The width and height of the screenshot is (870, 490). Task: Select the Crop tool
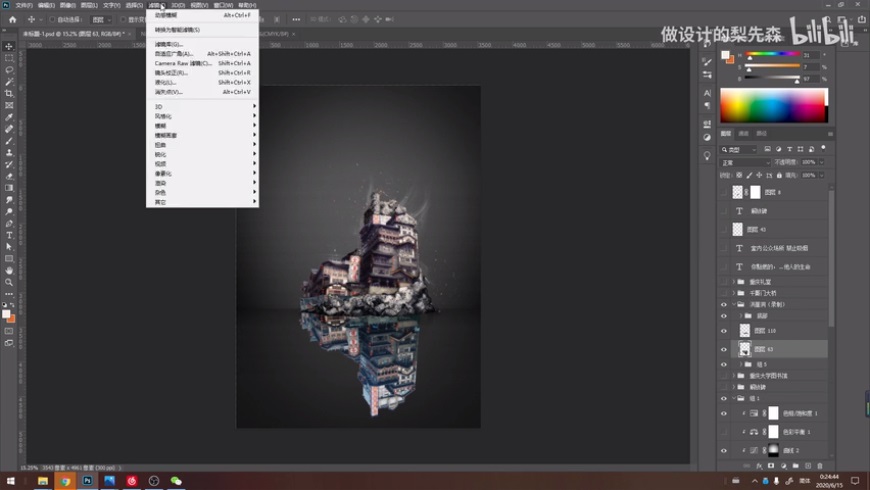coord(9,93)
